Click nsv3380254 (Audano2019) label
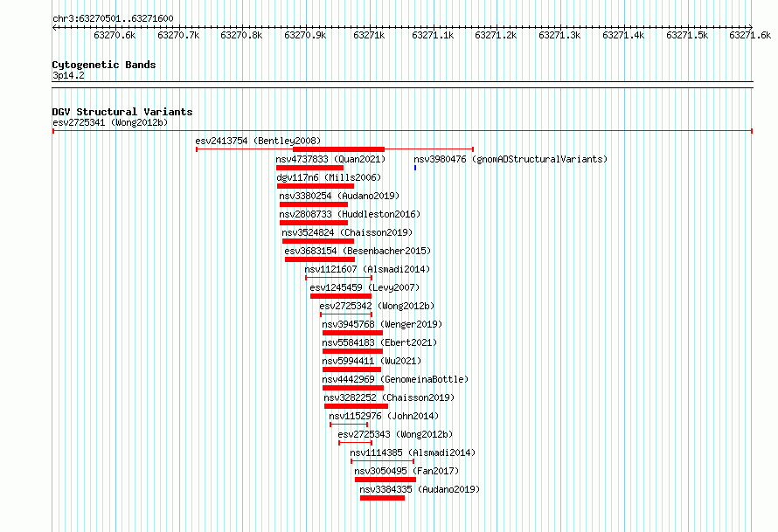The width and height of the screenshot is (778, 532). pyautogui.click(x=339, y=196)
